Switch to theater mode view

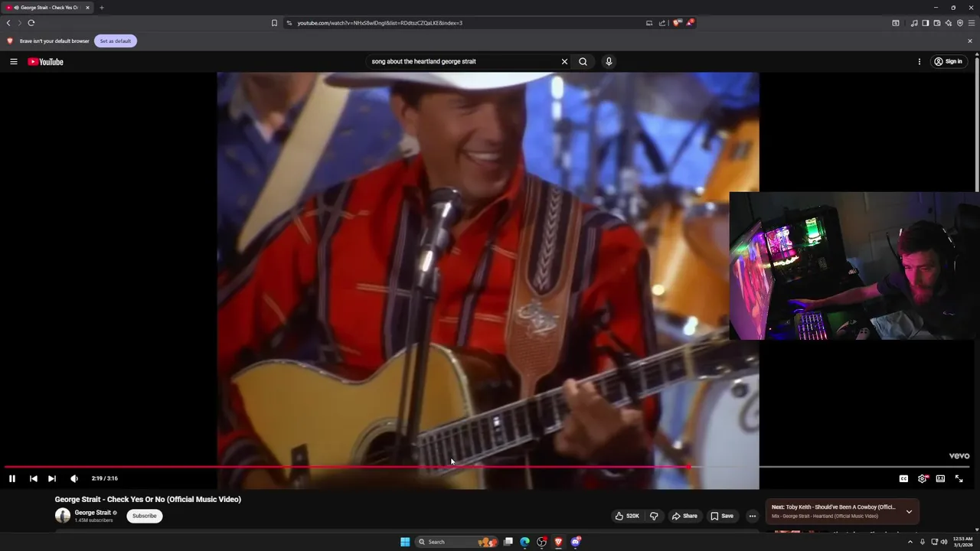pyautogui.click(x=940, y=478)
